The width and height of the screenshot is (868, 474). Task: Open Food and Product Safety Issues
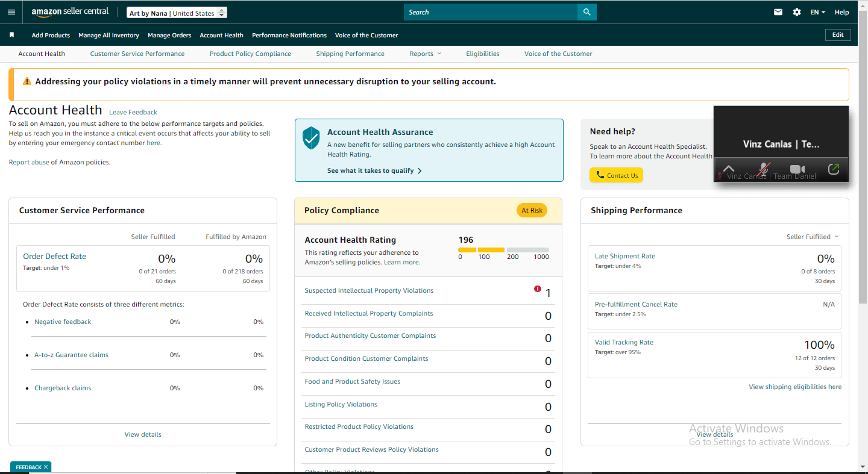tap(353, 381)
